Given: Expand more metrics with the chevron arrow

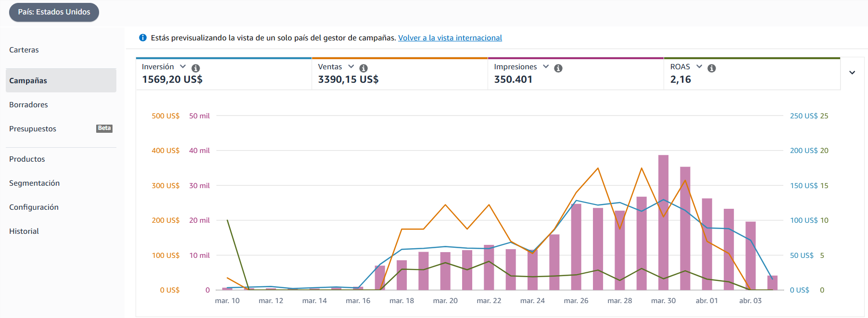Looking at the screenshot, I should click(x=852, y=73).
